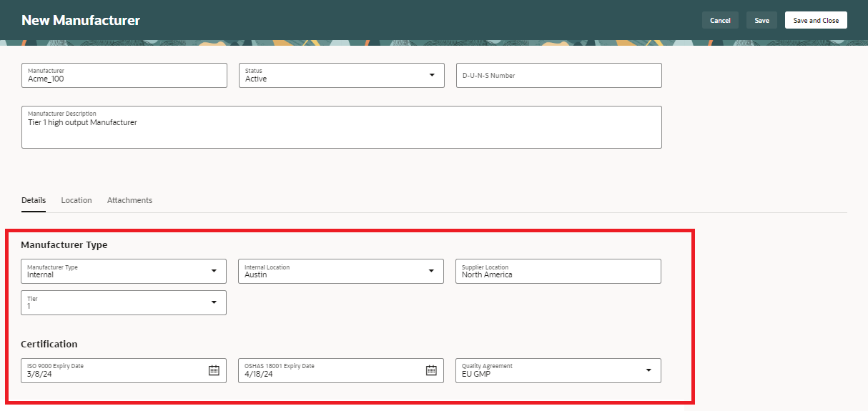Screen dimensions: 868x411
Task: Open the Tier dropdown
Action: pos(214,302)
